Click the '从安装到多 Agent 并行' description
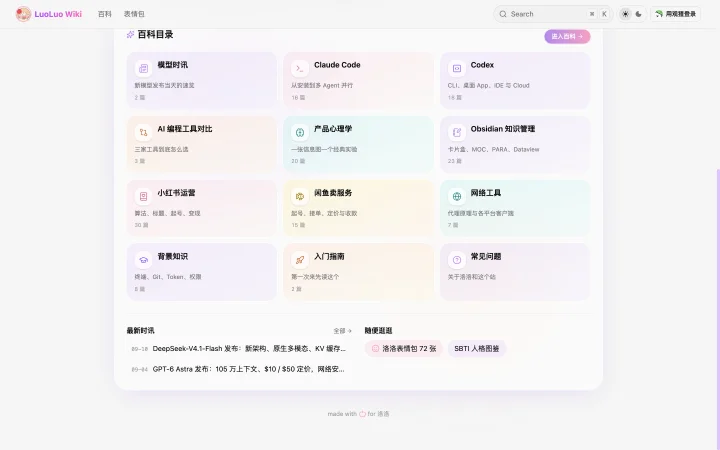Image resolution: width=720 pixels, height=450 pixels. [322, 85]
